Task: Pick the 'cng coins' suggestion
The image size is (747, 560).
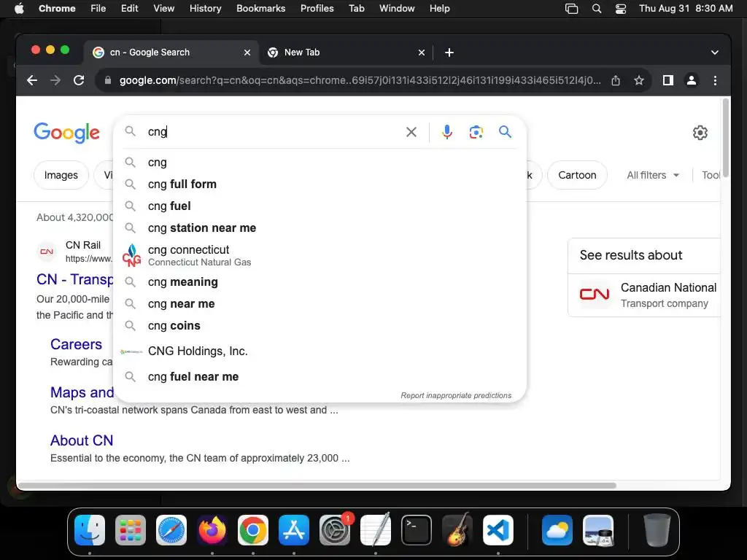Action: click(x=320, y=326)
